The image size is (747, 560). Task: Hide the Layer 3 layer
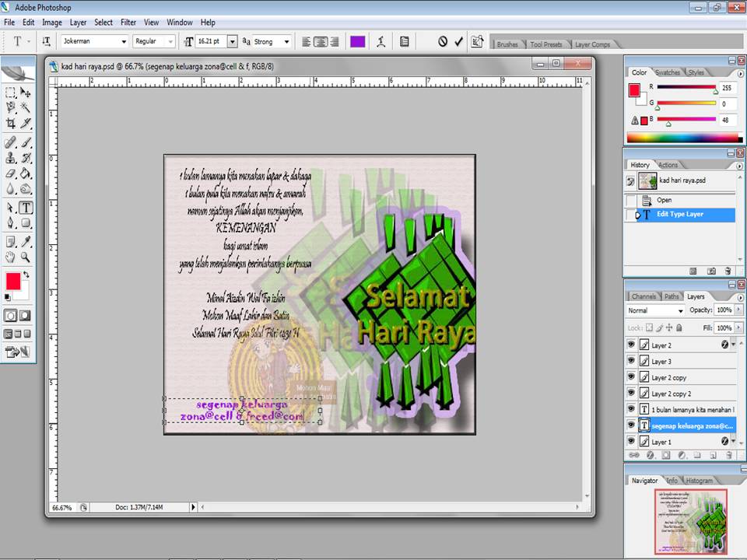point(631,360)
